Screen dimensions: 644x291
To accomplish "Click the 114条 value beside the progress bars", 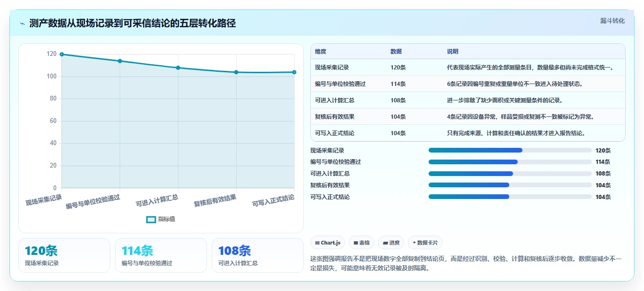I will pos(603,162).
